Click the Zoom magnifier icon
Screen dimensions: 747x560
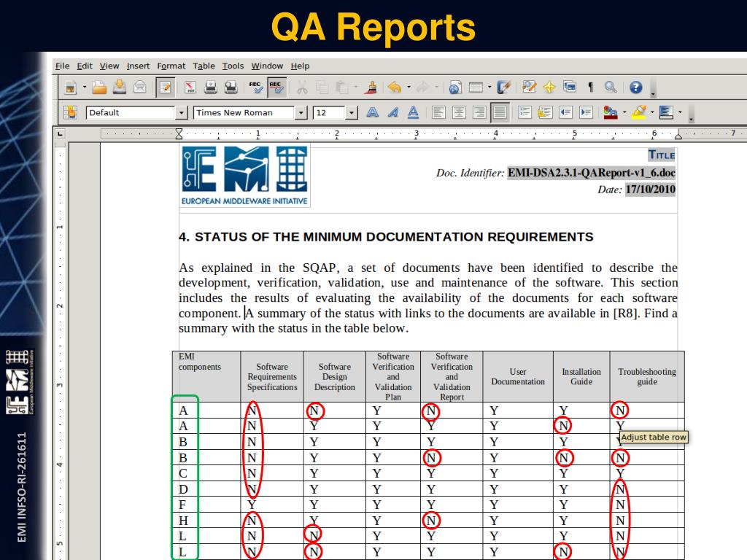coord(611,87)
